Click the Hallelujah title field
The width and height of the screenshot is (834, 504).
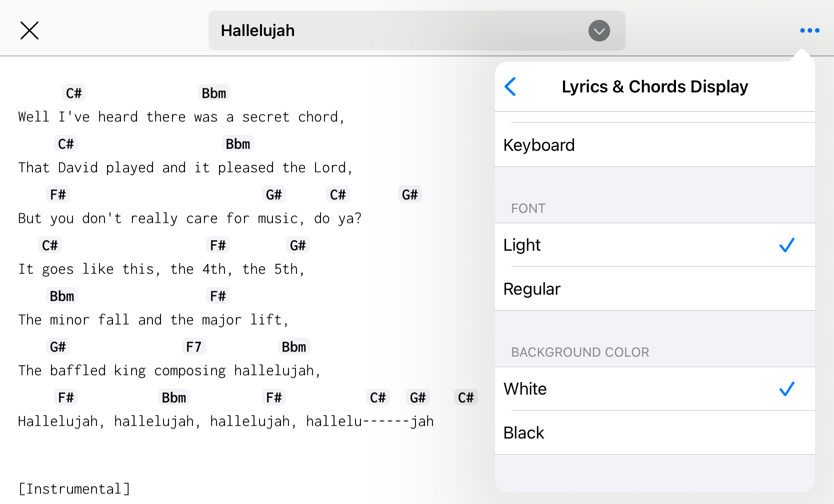(x=416, y=30)
